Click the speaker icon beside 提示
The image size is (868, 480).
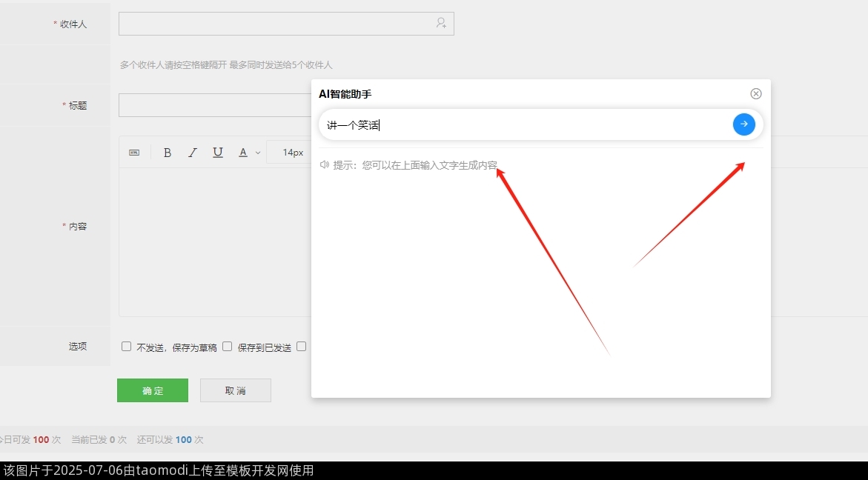(x=324, y=164)
